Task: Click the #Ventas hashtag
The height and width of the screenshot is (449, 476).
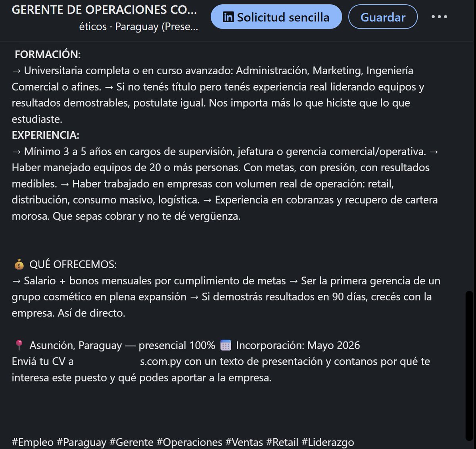Action: 244,442
